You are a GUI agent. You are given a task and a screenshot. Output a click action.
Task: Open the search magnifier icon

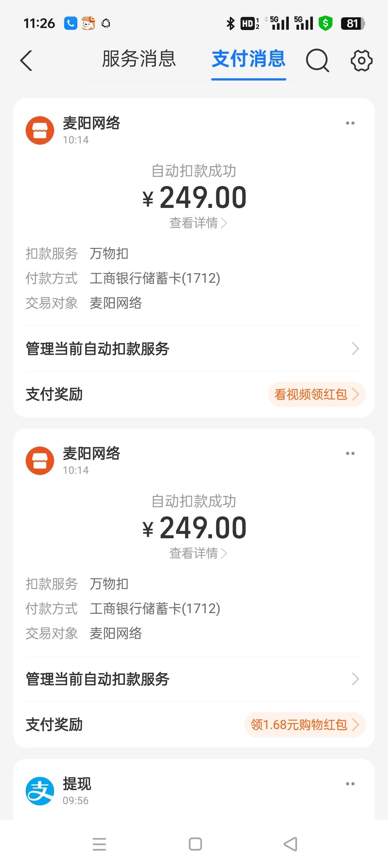317,61
